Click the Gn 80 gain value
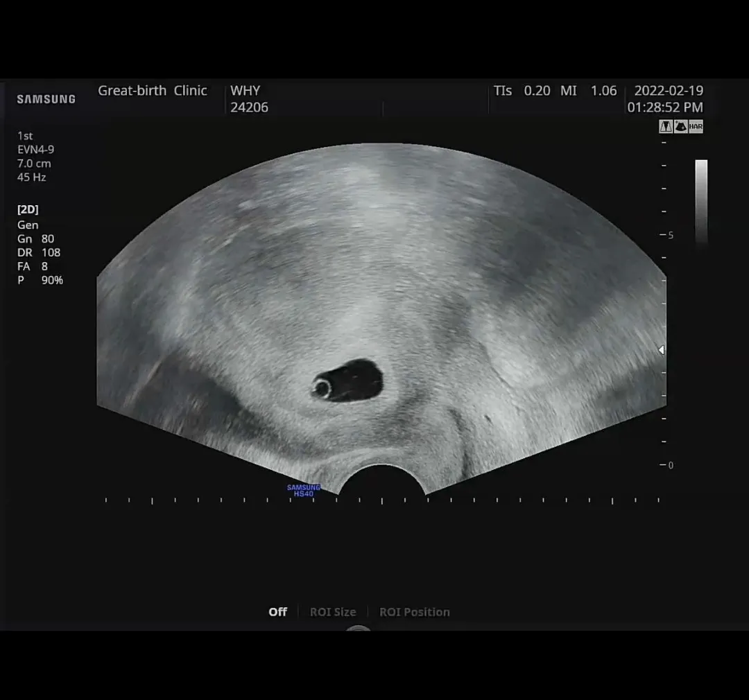Screen dimensions: 749x700 (x=36, y=238)
